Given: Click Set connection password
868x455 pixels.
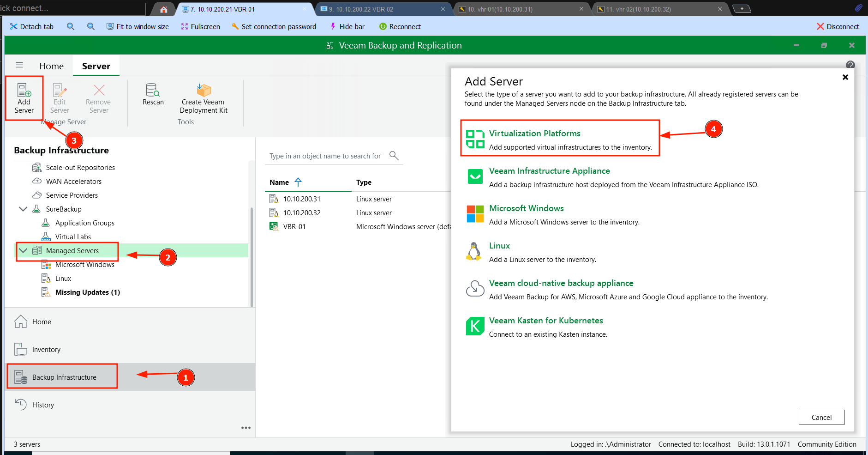Looking at the screenshot, I should tap(274, 26).
